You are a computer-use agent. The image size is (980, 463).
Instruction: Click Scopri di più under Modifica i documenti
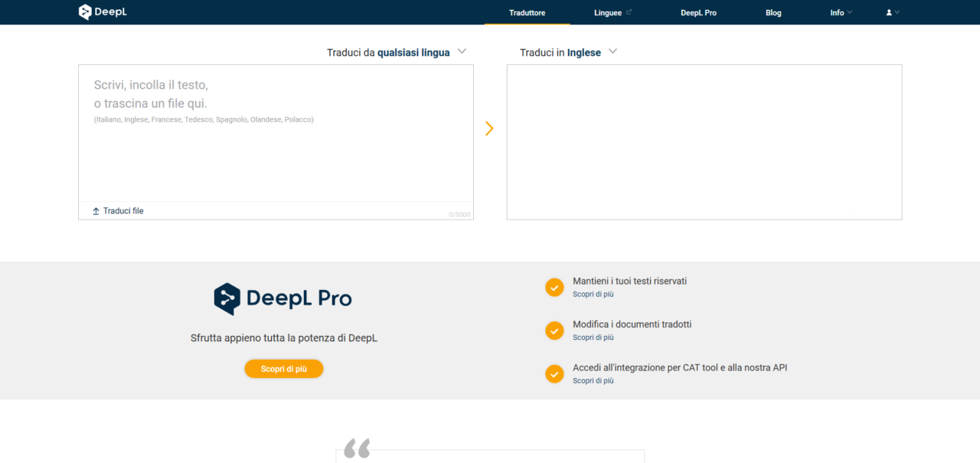click(x=593, y=337)
